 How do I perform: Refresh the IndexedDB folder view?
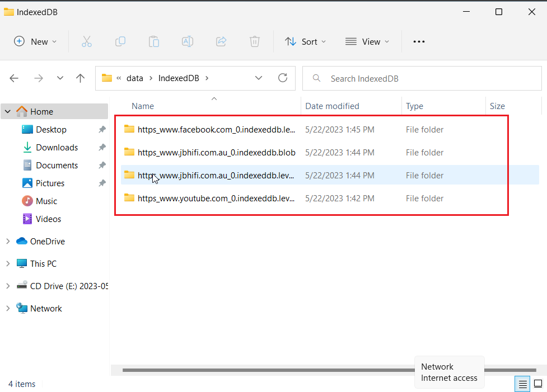click(x=283, y=78)
